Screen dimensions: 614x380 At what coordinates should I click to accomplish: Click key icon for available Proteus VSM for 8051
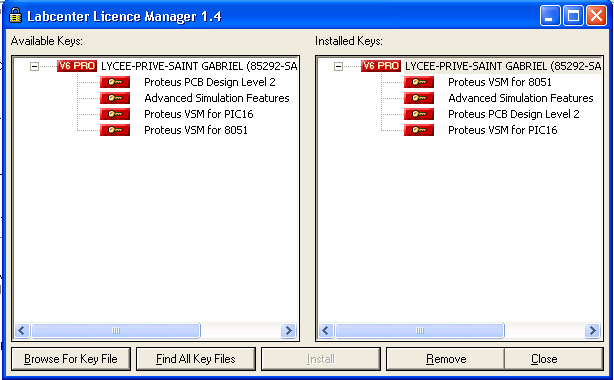pos(115,130)
